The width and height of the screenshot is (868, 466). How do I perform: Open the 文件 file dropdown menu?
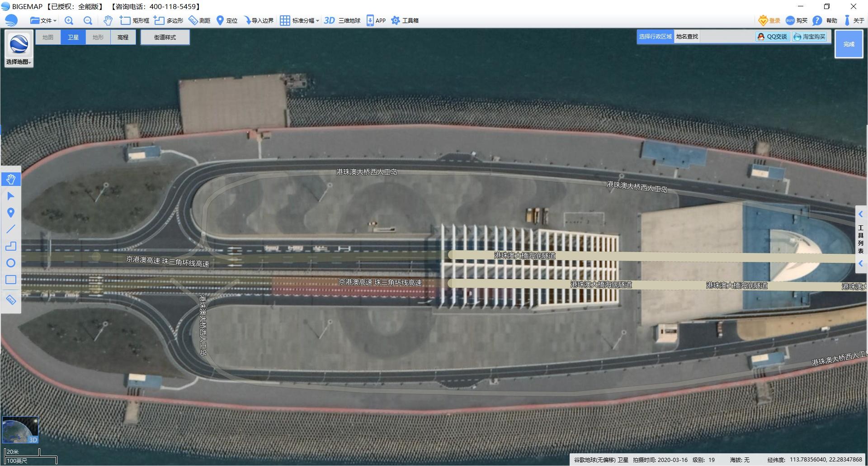point(43,20)
